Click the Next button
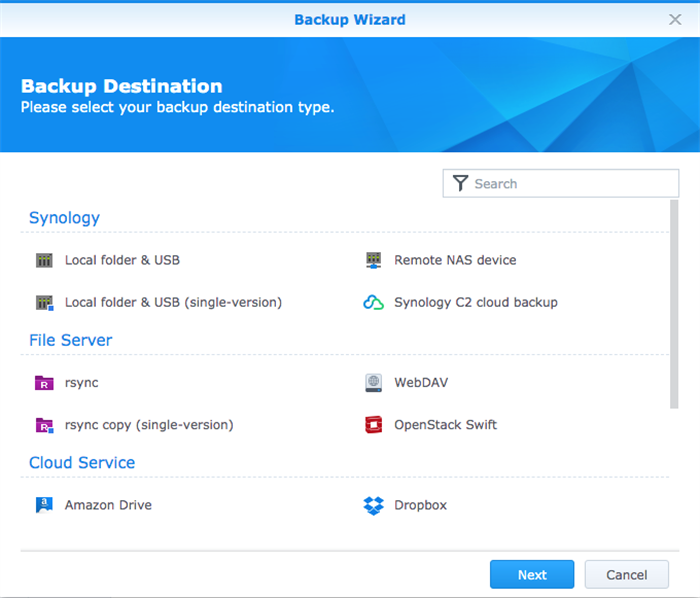Screen dimensions: 700x598 pos(532,574)
